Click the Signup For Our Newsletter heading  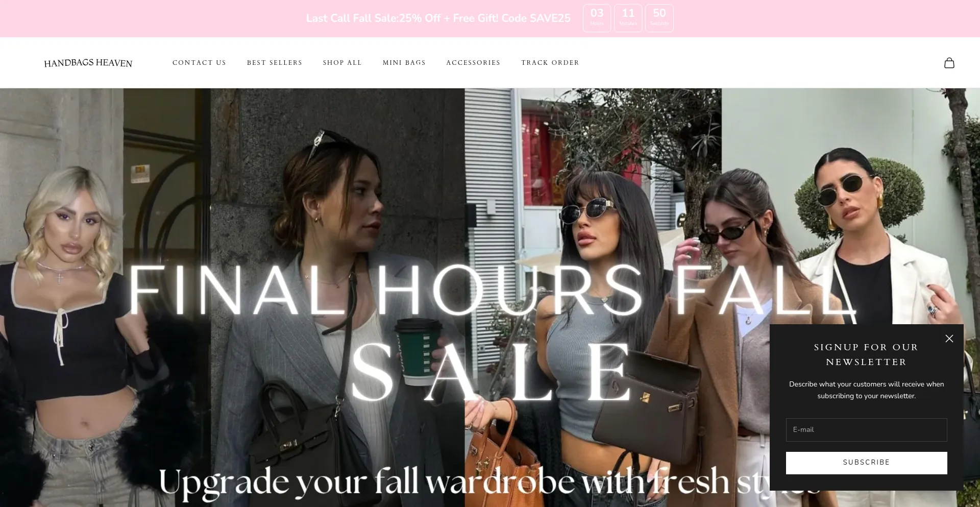click(866, 354)
